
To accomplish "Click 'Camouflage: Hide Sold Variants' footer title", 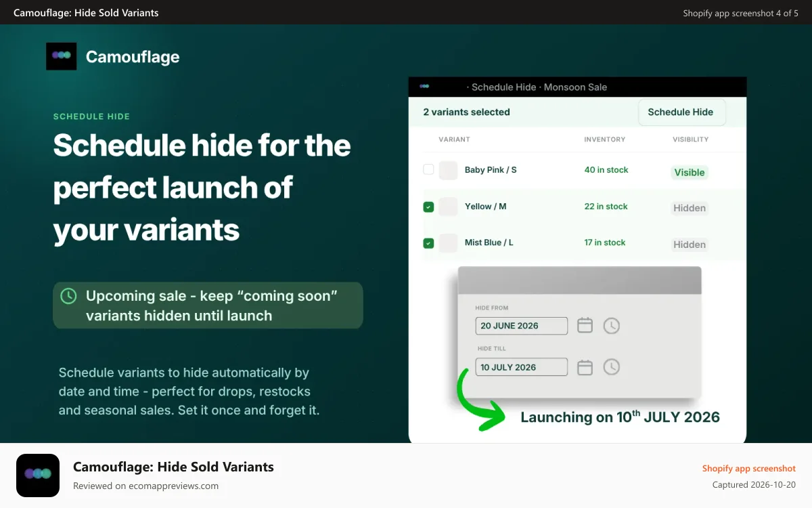I will tap(173, 467).
